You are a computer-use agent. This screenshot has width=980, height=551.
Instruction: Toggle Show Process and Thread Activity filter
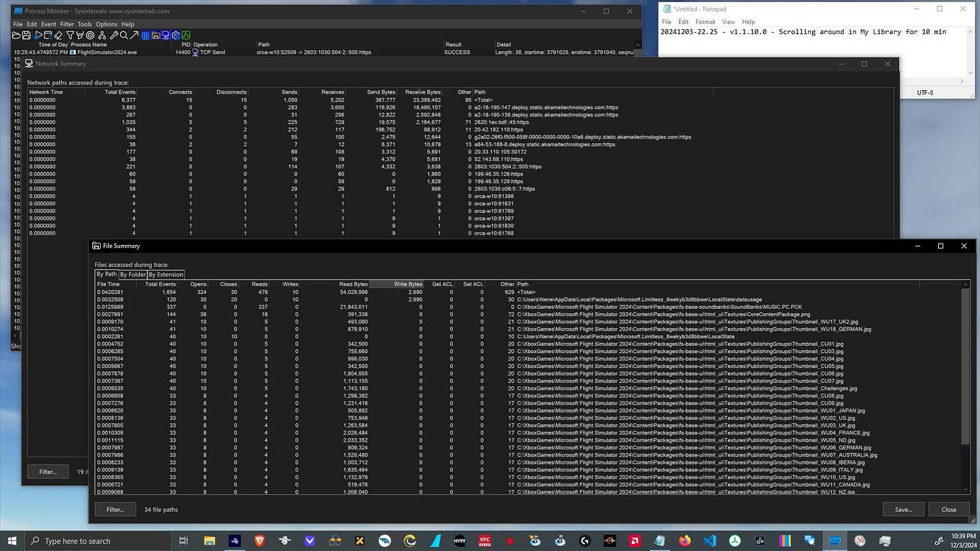pyautogui.click(x=175, y=36)
